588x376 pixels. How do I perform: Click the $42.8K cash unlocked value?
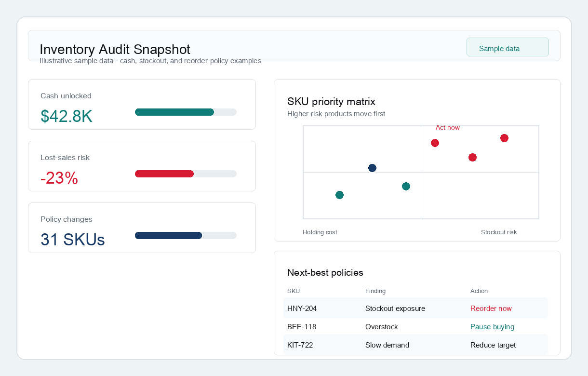[67, 117]
